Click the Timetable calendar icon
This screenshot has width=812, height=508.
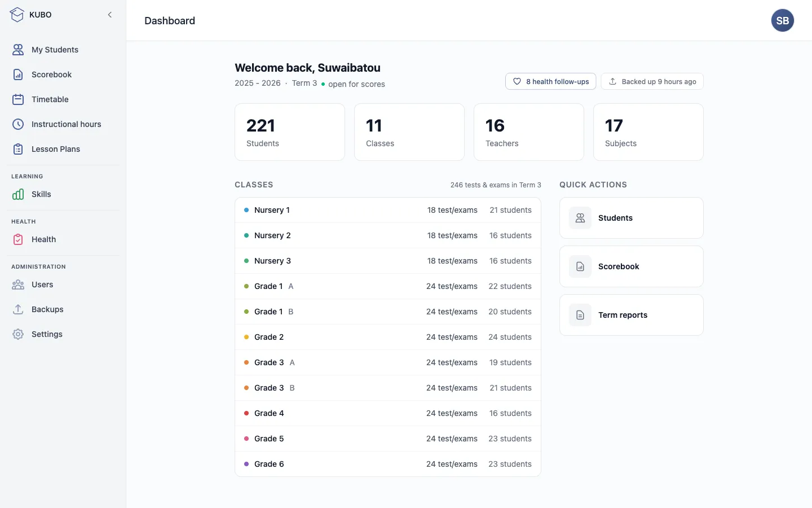[18, 99]
